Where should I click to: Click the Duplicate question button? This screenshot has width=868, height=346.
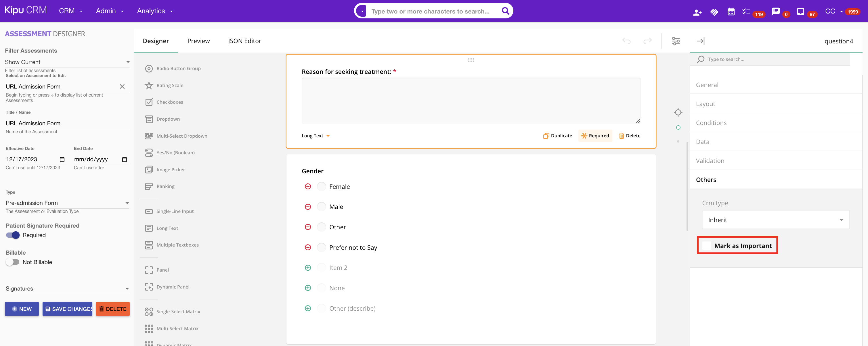tap(557, 136)
